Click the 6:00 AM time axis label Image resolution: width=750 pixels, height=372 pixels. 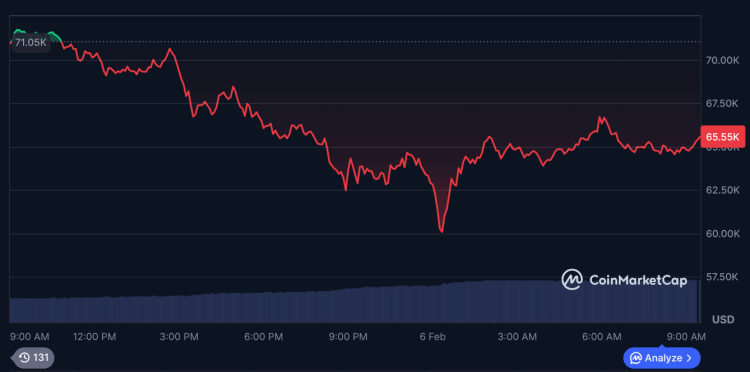coord(602,337)
